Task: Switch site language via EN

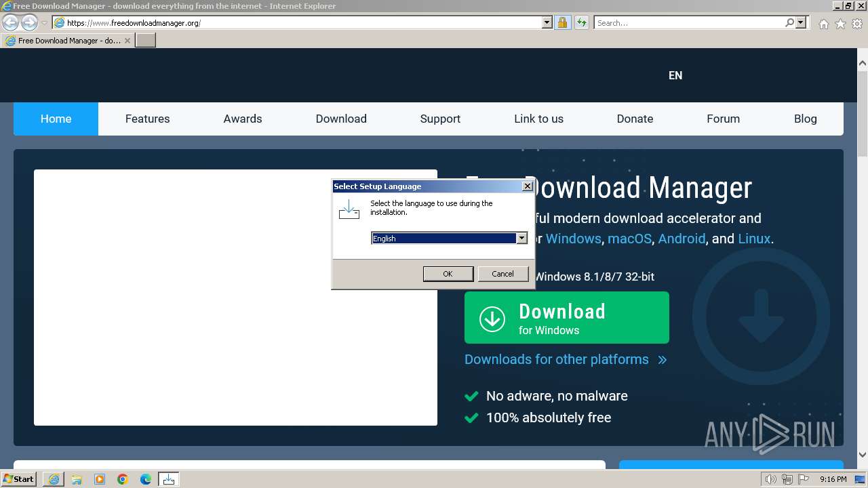Action: pos(675,75)
